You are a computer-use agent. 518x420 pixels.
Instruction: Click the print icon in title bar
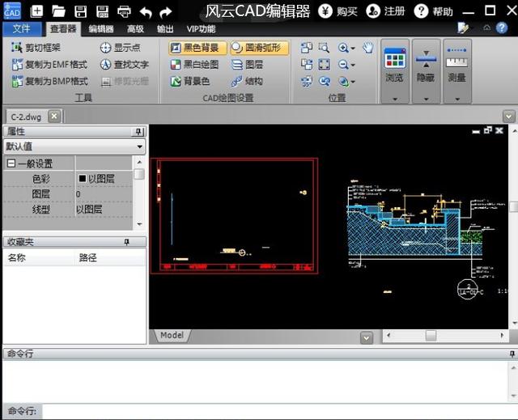point(124,11)
